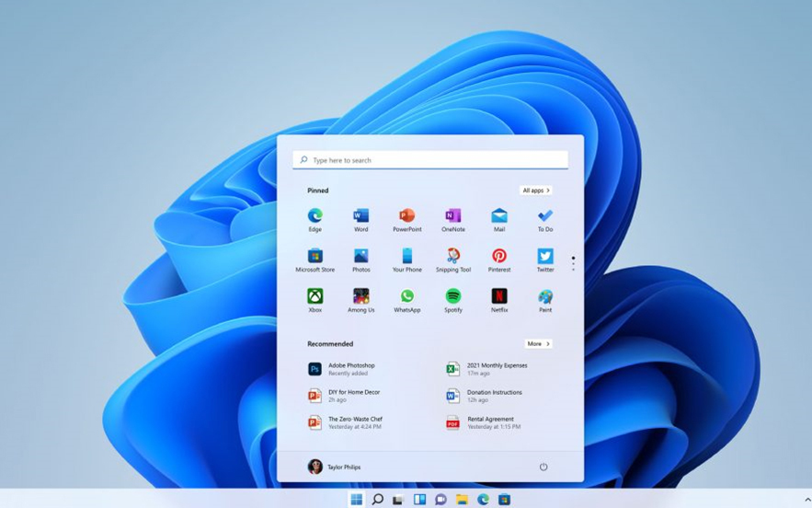Image resolution: width=812 pixels, height=508 pixels.
Task: Click the power button icon
Action: click(543, 467)
